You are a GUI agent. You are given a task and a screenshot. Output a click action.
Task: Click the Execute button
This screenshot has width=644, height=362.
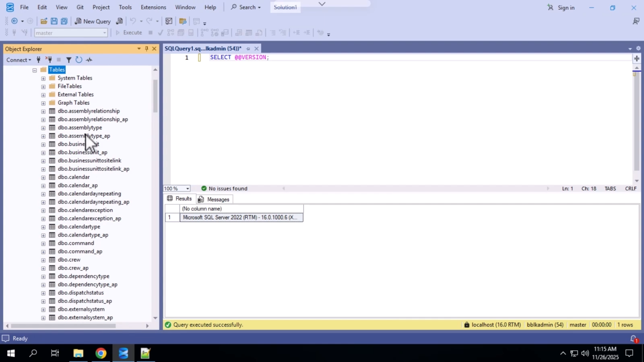click(x=129, y=33)
